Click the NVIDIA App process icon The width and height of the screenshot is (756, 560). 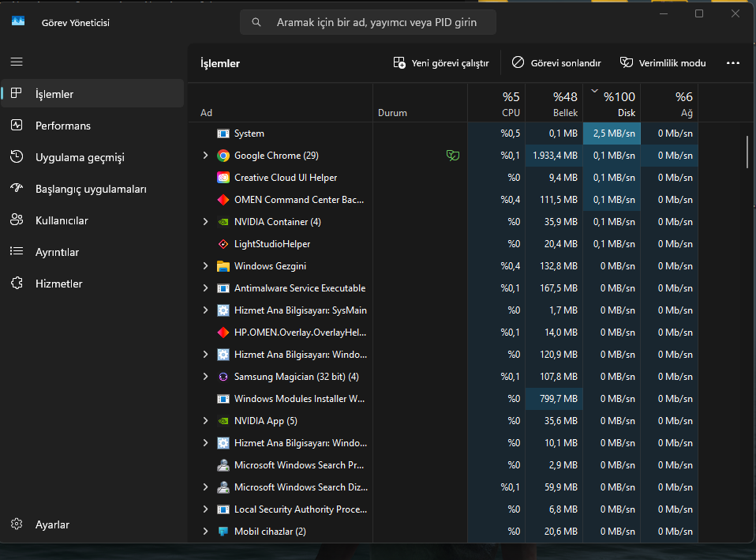tap(223, 421)
